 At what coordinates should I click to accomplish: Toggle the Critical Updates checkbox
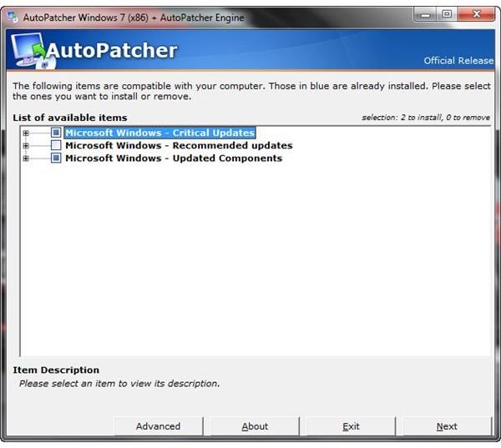(56, 133)
